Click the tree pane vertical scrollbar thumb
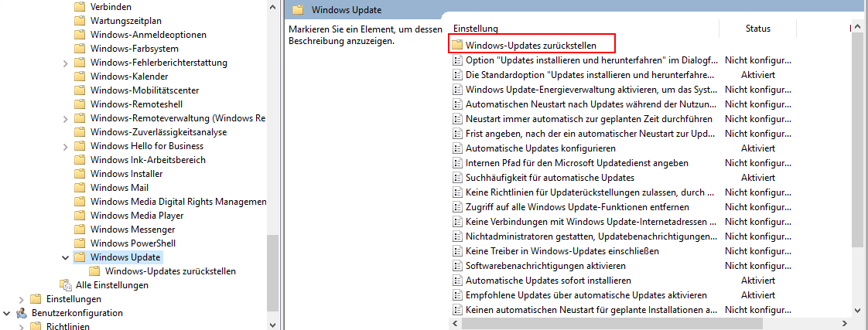 click(x=272, y=273)
